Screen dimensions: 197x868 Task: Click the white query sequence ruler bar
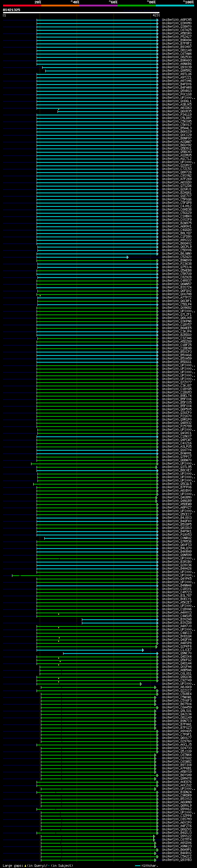(81, 12)
